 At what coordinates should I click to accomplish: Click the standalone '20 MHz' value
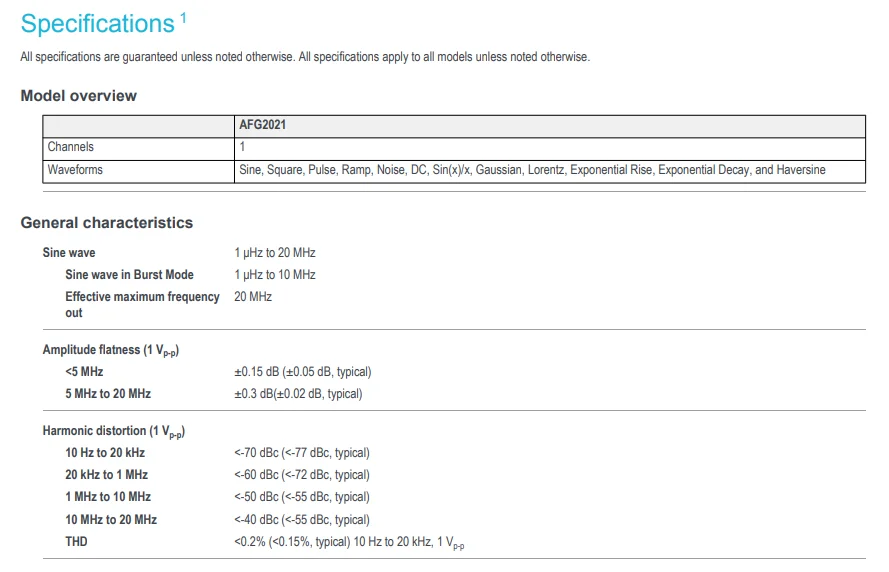[x=253, y=297]
